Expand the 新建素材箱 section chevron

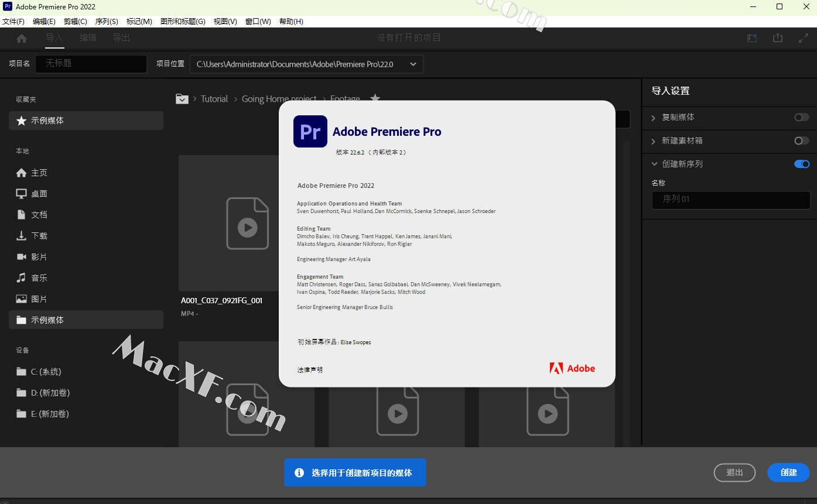654,141
